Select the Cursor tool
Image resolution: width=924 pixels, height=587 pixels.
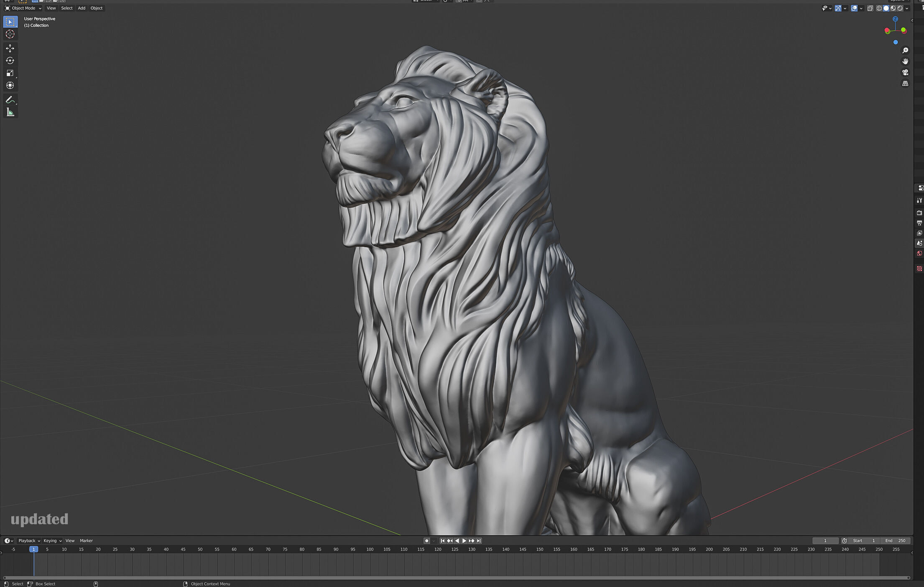point(10,34)
